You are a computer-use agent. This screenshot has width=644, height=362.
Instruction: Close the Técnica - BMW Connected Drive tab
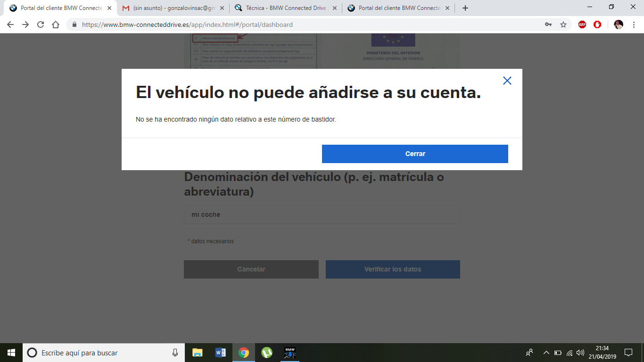point(335,8)
